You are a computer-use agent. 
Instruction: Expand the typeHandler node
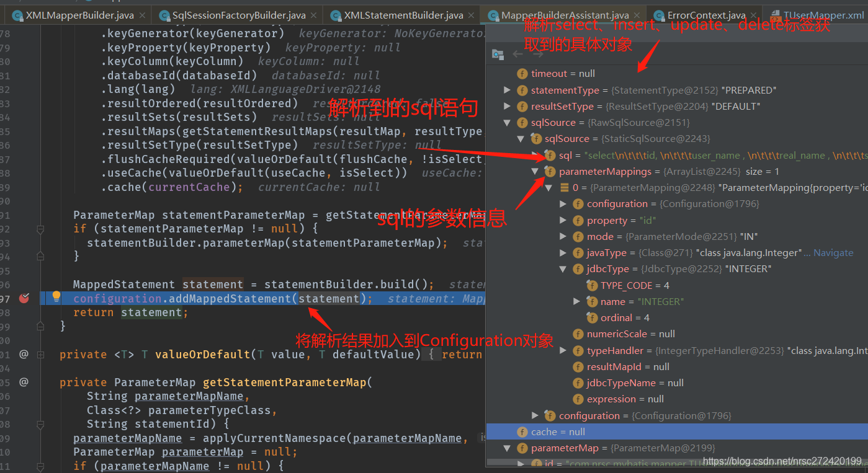pyautogui.click(x=563, y=350)
